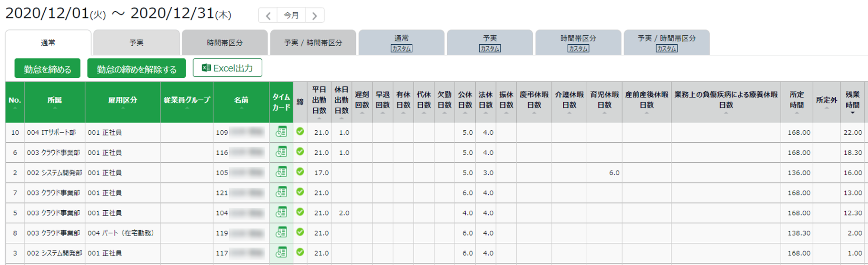Image resolution: width=868 pixels, height=265 pixels.
Task: Switch to the 時間帯区分 tab
Action: tap(225, 43)
